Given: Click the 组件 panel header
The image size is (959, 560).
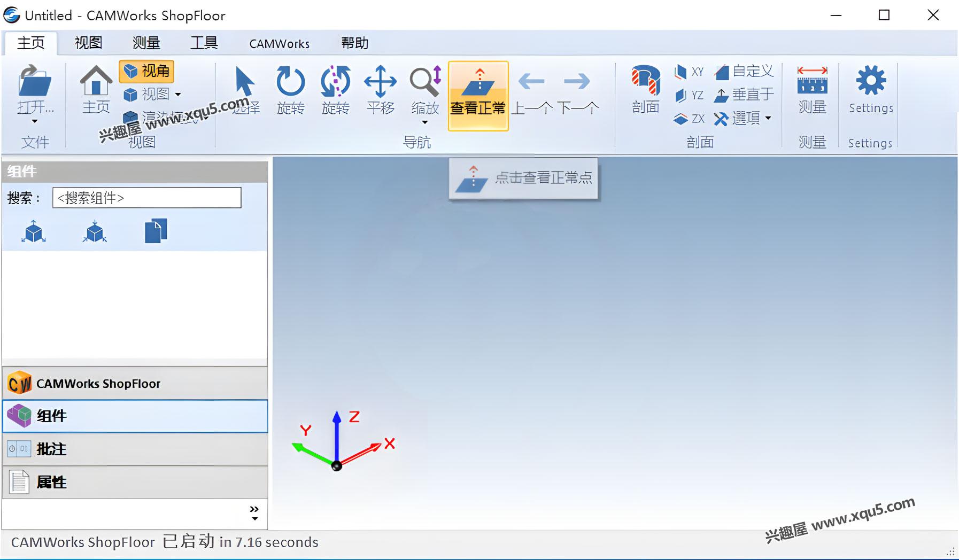Looking at the screenshot, I should point(135,172).
